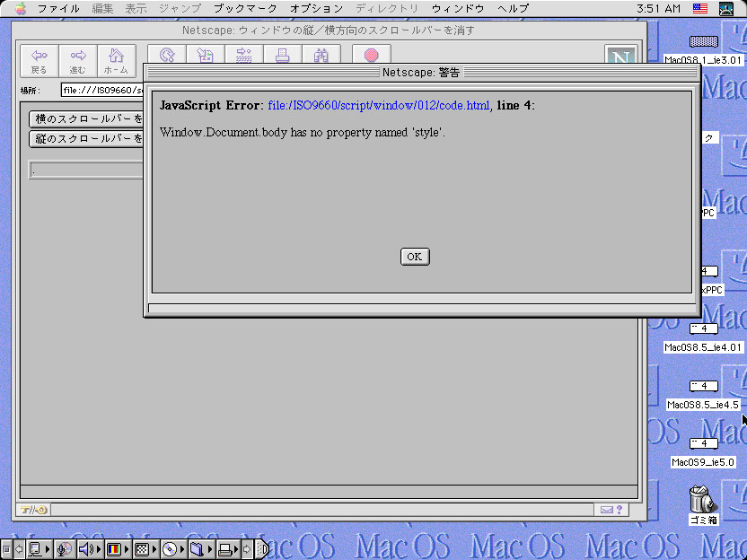The width and height of the screenshot is (747, 560).
Task: Click the OK button in the alert
Action: click(x=415, y=257)
